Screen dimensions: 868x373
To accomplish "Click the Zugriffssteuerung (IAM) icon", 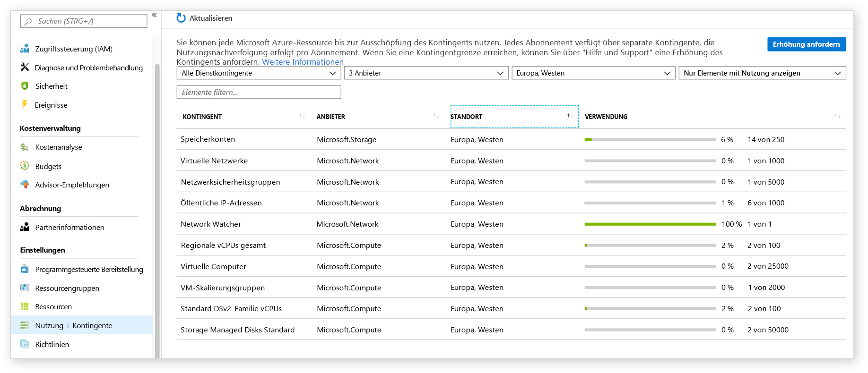I will point(25,49).
